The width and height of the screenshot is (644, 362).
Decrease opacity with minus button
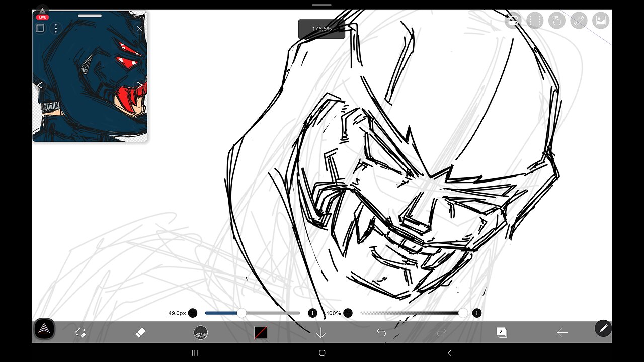pos(348,313)
